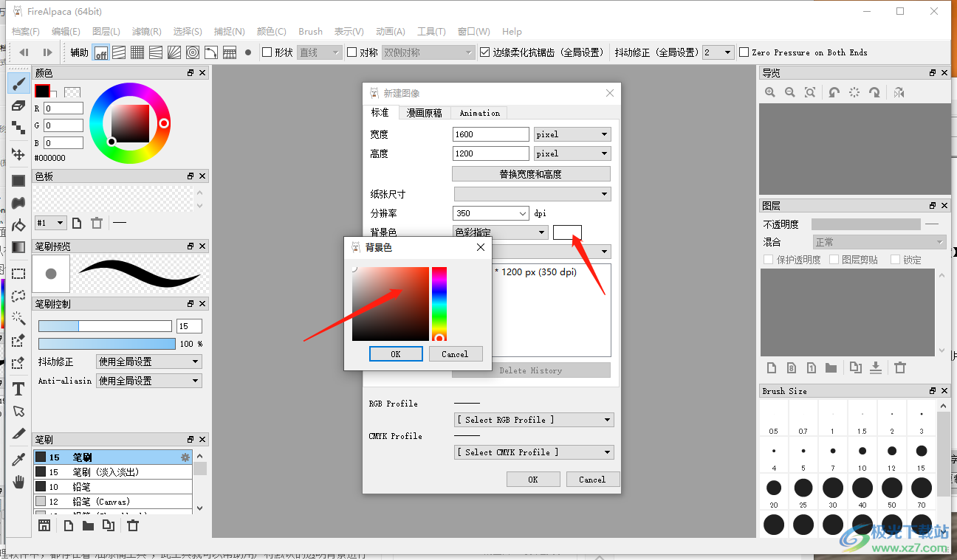This screenshot has height=560, width=957.
Task: Select the Eraser tool
Action: (18, 106)
